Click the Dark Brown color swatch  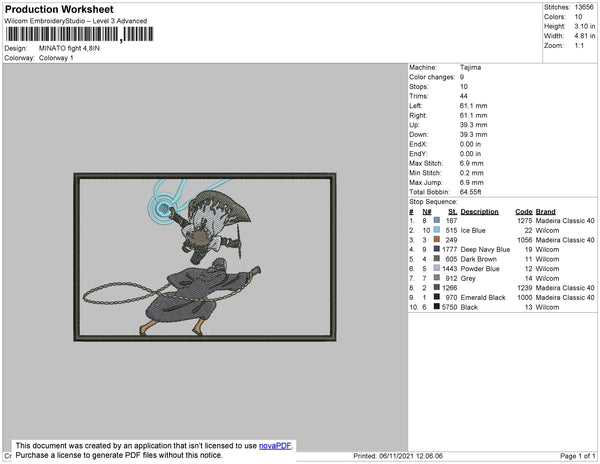pyautogui.click(x=437, y=259)
